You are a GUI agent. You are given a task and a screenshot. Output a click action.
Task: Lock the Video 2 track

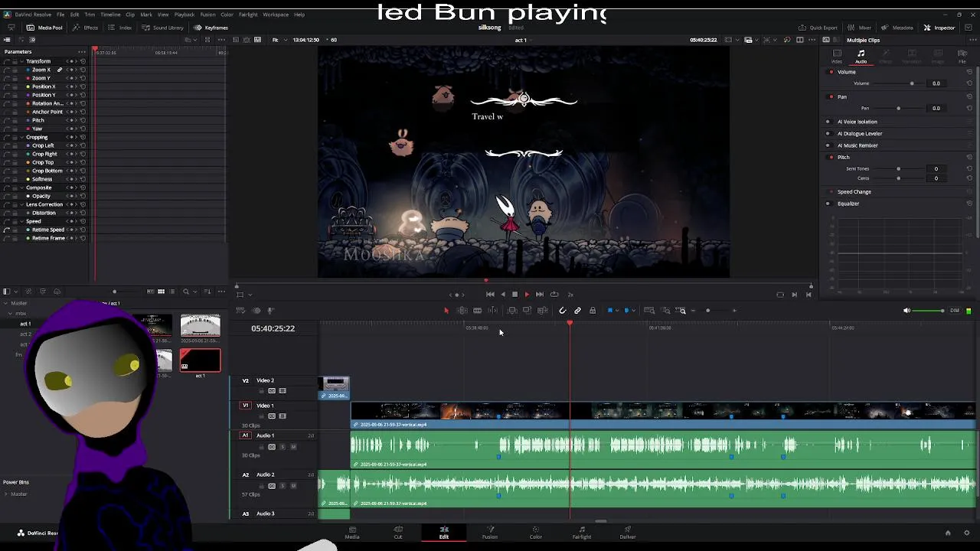(261, 391)
